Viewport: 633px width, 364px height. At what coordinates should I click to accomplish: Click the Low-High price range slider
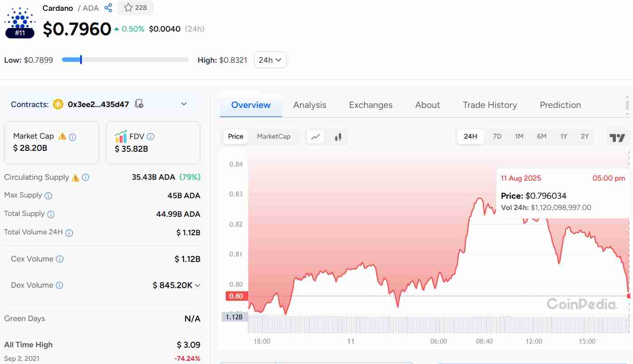(x=125, y=60)
